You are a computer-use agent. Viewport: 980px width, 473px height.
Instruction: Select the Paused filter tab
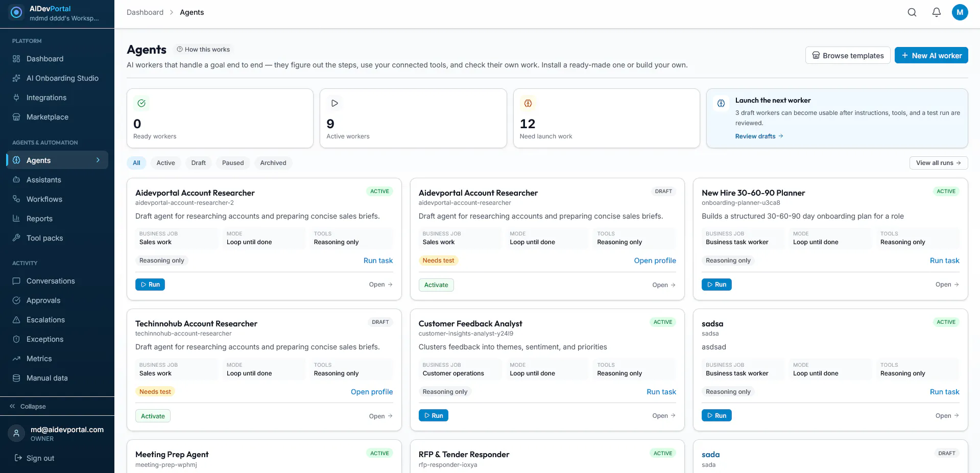point(233,163)
